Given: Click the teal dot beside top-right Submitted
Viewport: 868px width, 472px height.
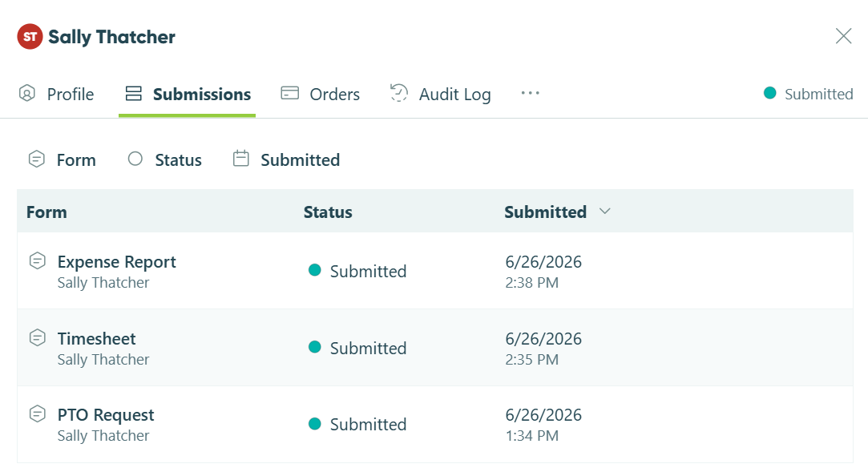Looking at the screenshot, I should 769,93.
